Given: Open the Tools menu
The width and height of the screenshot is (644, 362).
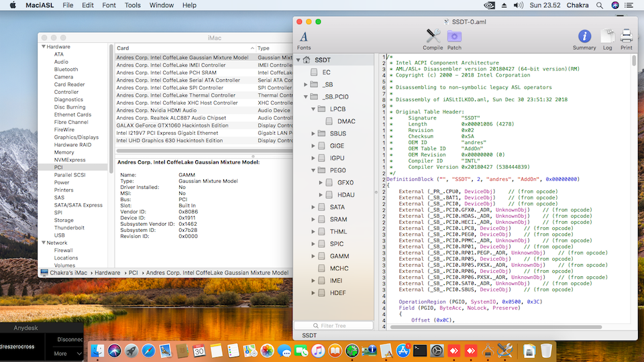Looking at the screenshot, I should coord(133,5).
